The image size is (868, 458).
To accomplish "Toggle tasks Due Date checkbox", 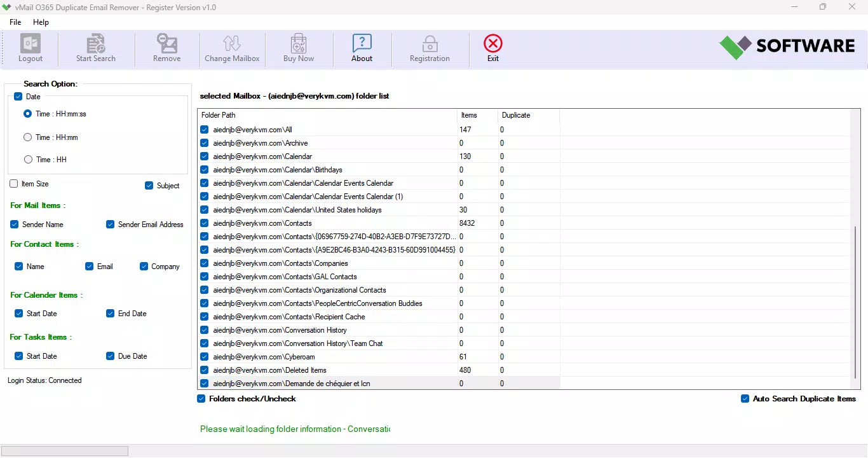I will pos(110,356).
